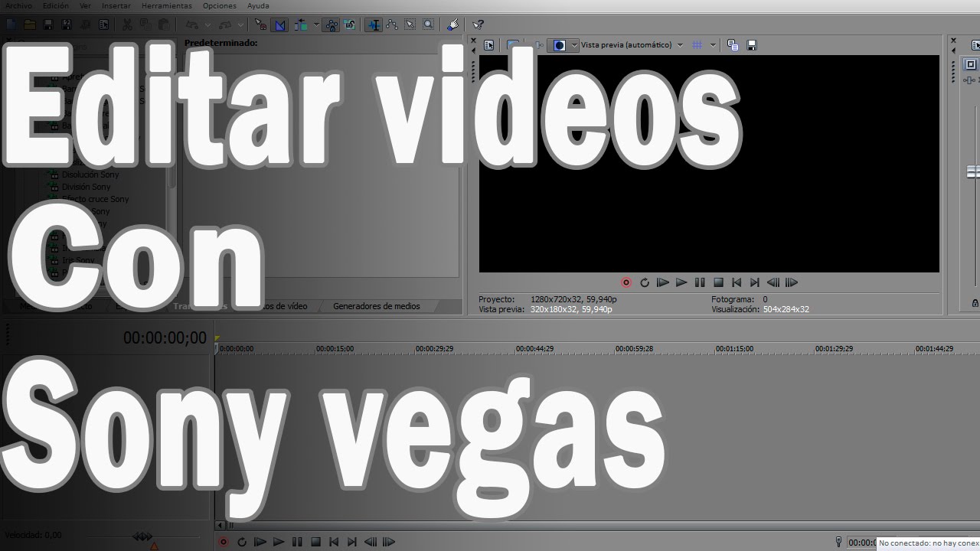Image resolution: width=980 pixels, height=551 pixels.
Task: Click the 00:00:00;00 timecode display
Action: [x=165, y=337]
